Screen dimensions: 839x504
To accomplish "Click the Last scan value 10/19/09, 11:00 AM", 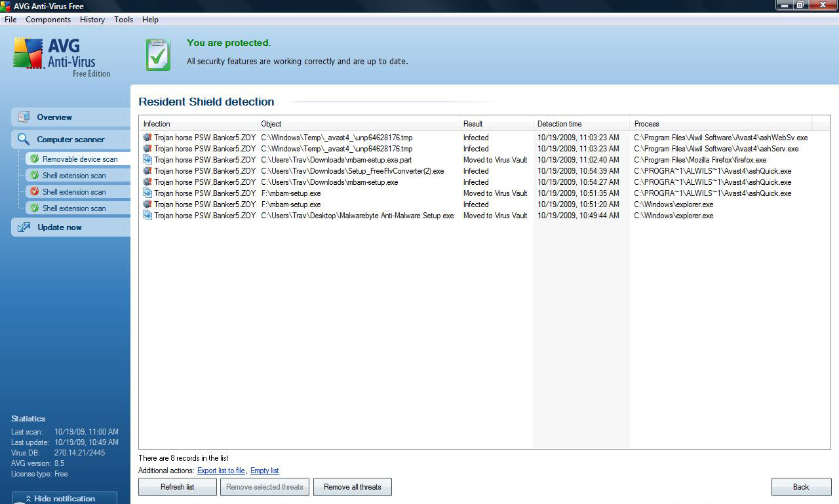I will 87,432.
